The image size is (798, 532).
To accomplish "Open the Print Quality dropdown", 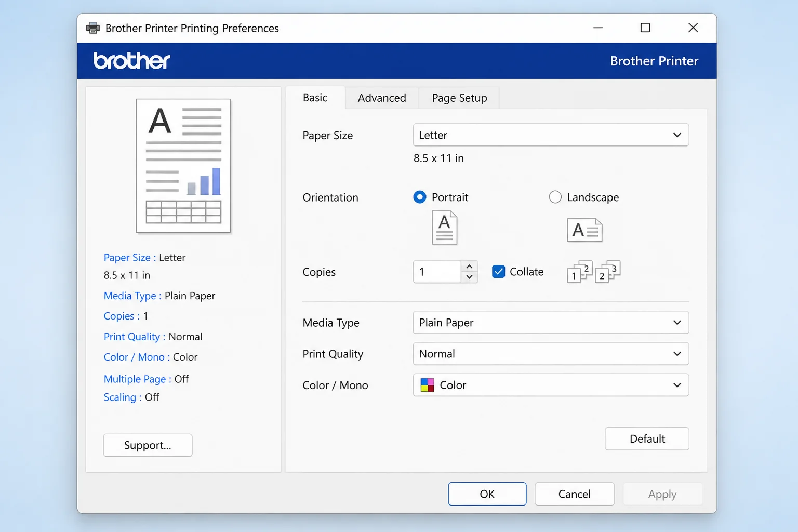I will [x=551, y=354].
